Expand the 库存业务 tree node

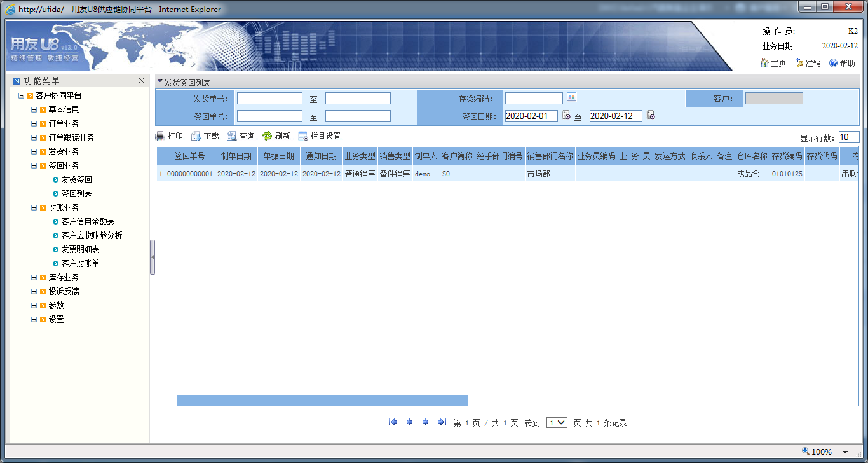point(34,277)
